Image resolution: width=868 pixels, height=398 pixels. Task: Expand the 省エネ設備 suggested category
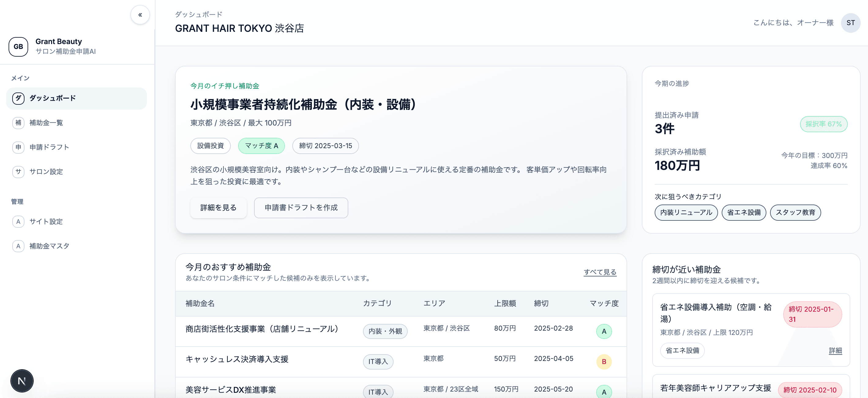pyautogui.click(x=744, y=212)
